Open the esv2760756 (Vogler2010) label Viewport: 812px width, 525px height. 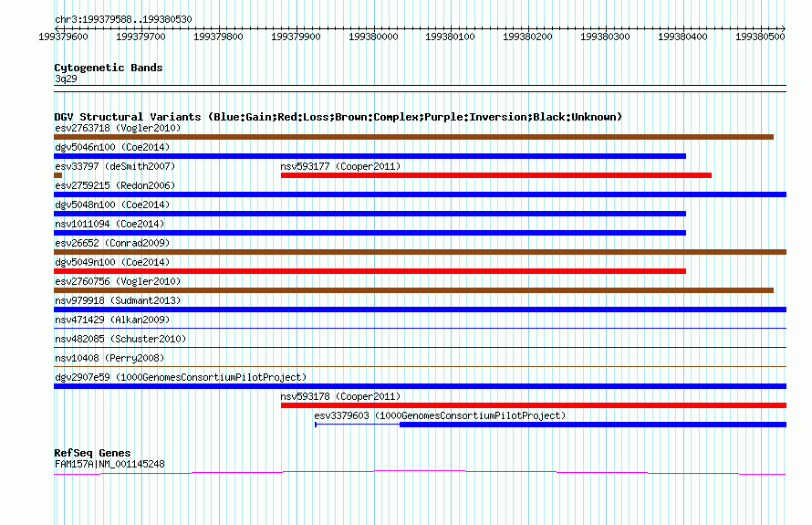coord(118,281)
